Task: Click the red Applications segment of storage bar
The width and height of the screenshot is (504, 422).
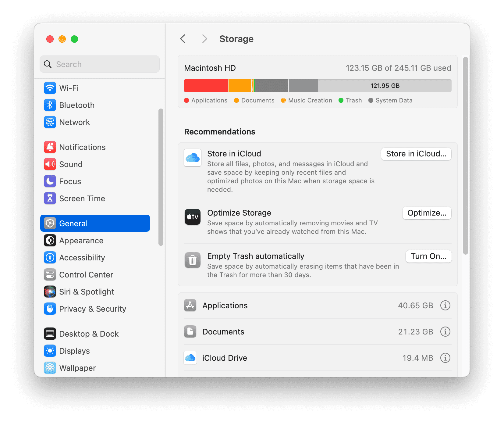Action: [x=206, y=86]
